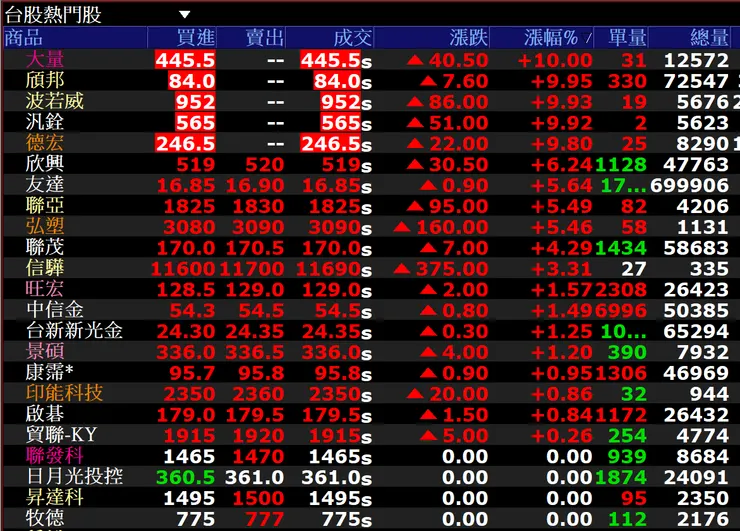Select the 聯茂 stock name

coord(45,247)
